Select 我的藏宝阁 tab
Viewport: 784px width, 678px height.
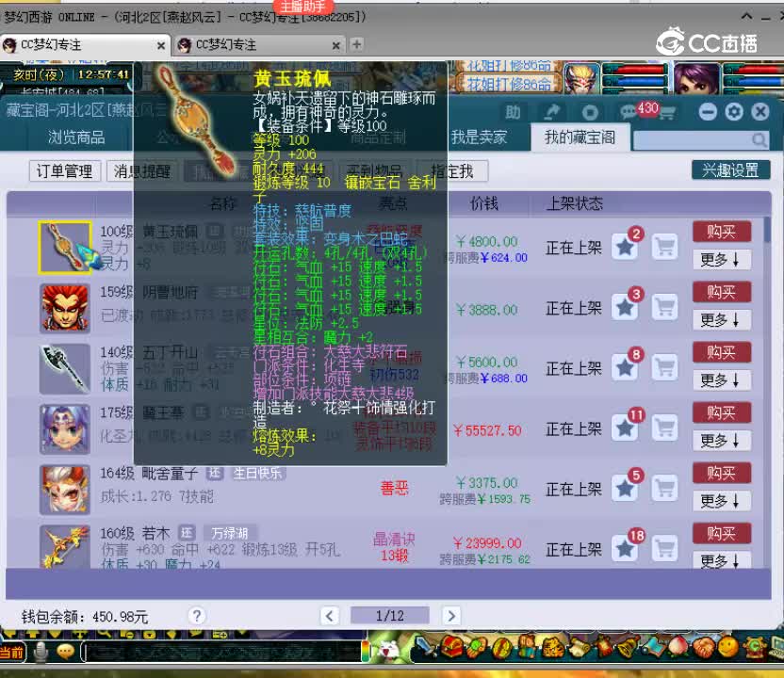(x=580, y=137)
